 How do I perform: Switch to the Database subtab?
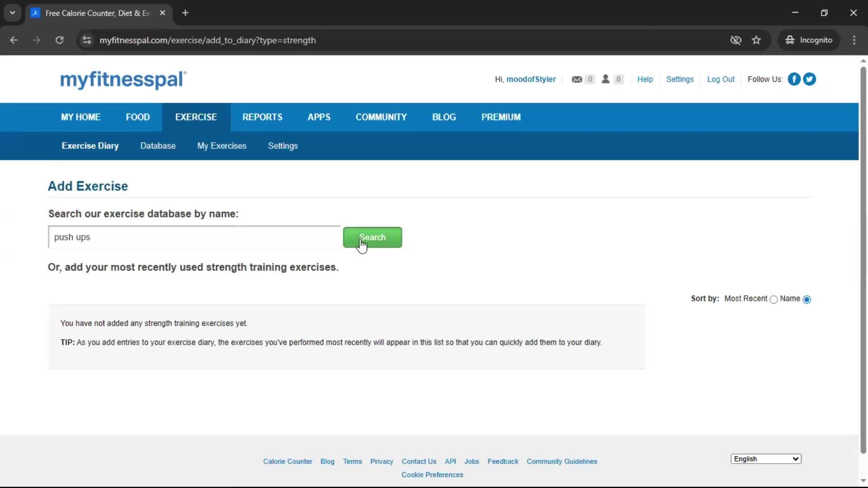click(158, 146)
